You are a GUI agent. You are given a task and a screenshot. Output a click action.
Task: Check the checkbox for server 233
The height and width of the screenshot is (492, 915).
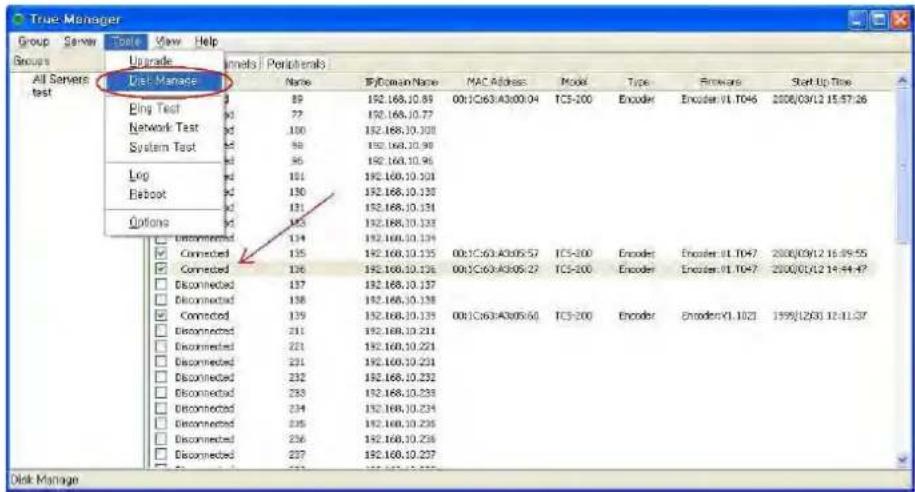tap(161, 392)
